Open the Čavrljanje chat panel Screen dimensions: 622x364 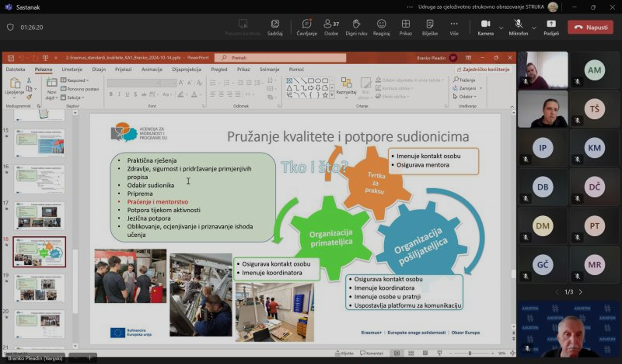pyautogui.click(x=306, y=27)
